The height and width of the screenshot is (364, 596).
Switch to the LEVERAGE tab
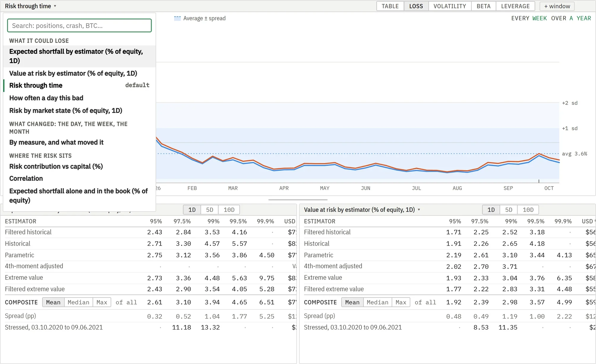coord(515,6)
